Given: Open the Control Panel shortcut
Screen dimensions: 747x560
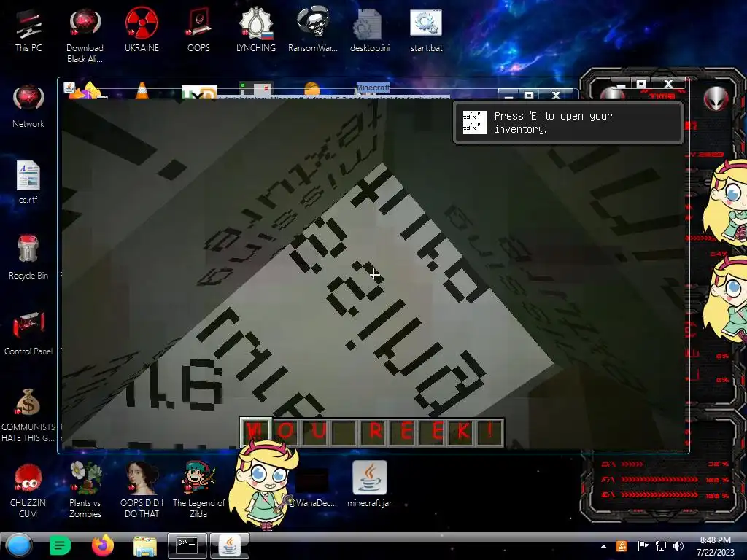Looking at the screenshot, I should (x=28, y=333).
